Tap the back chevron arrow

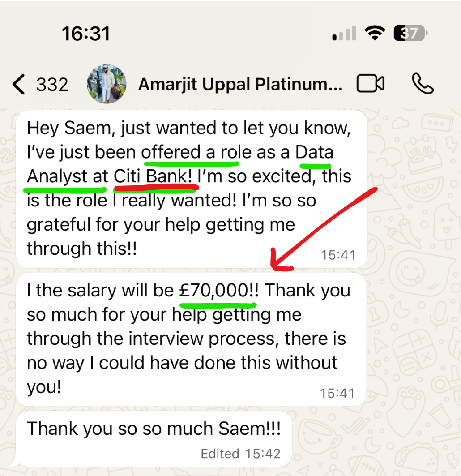pos(18,84)
